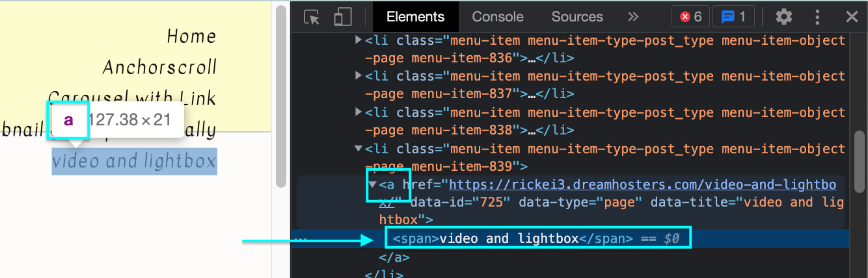This screenshot has height=278, width=868.
Task: Collapse the menu-item-839 li node
Action: pyautogui.click(x=359, y=149)
